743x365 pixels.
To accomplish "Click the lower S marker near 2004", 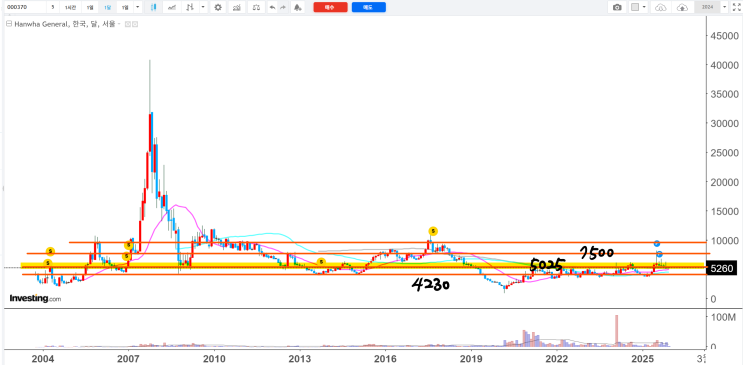I will pos(48,263).
